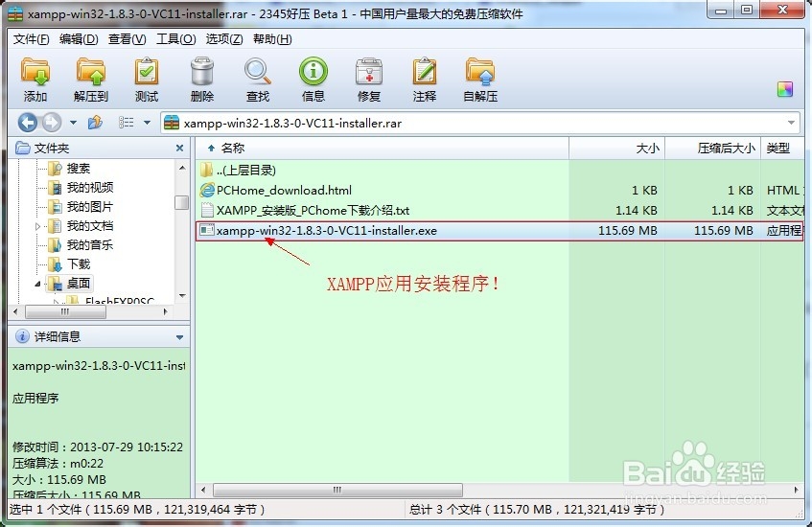
Task: Click the colorful skin icon at toolbar right
Action: pos(785,89)
